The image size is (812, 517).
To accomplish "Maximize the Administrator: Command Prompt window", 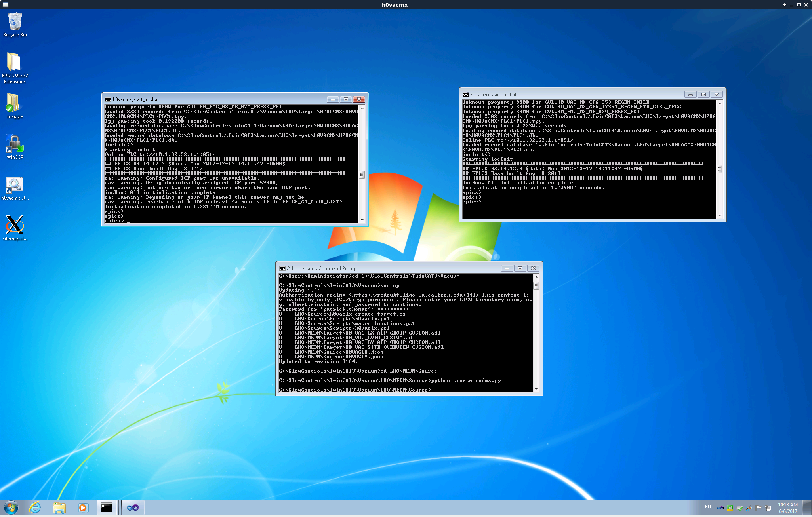I will pyautogui.click(x=520, y=268).
